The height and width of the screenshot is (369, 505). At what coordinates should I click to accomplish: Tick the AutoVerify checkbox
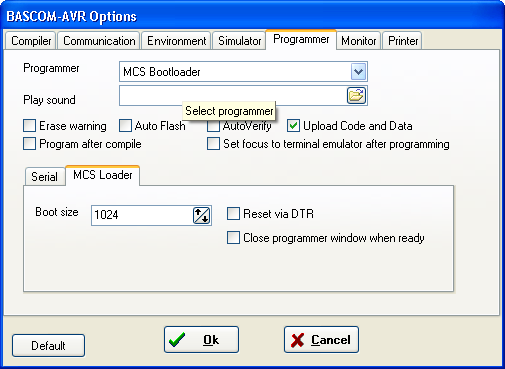coord(213,127)
